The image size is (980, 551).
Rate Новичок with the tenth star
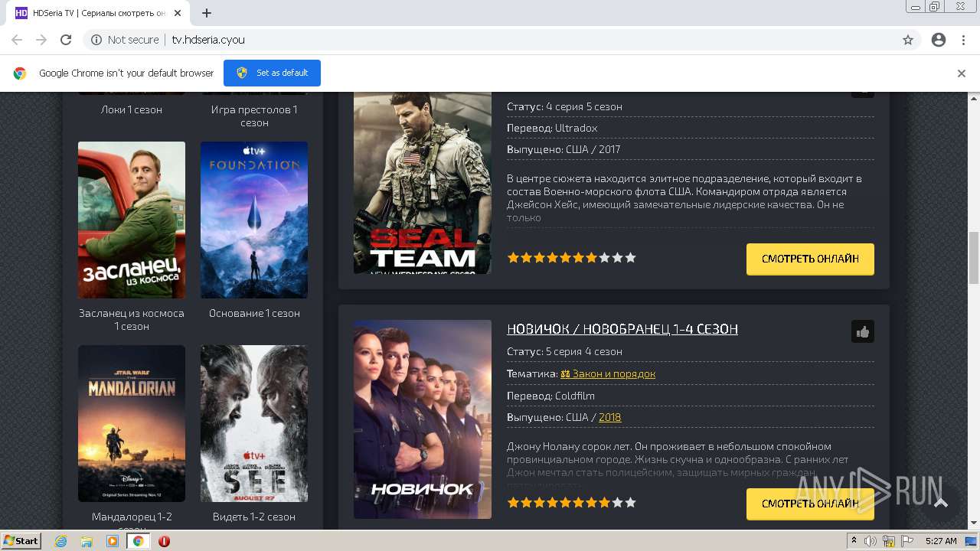point(631,503)
